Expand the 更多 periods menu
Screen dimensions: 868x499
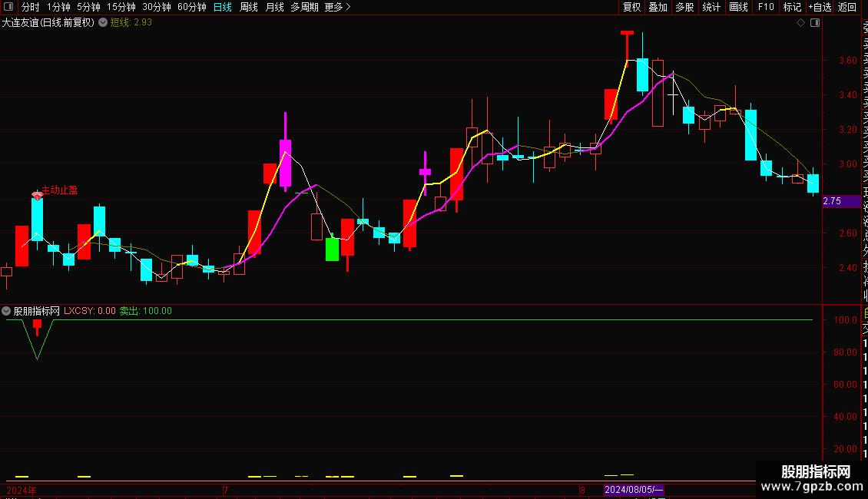point(338,7)
